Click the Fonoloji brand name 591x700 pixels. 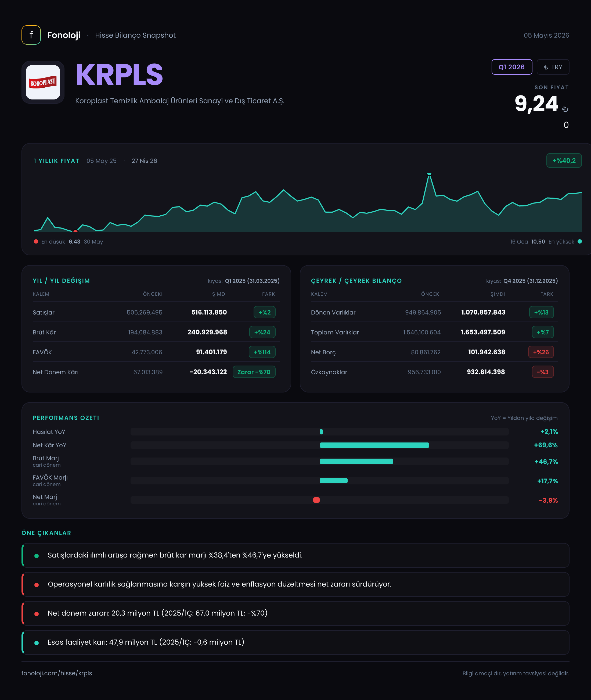tap(64, 35)
